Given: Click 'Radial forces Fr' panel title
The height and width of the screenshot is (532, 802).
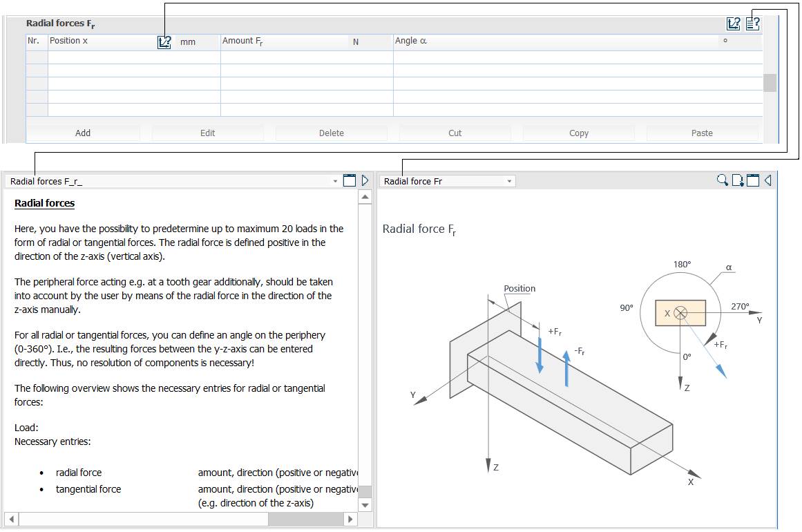Looking at the screenshot, I should 60,23.
